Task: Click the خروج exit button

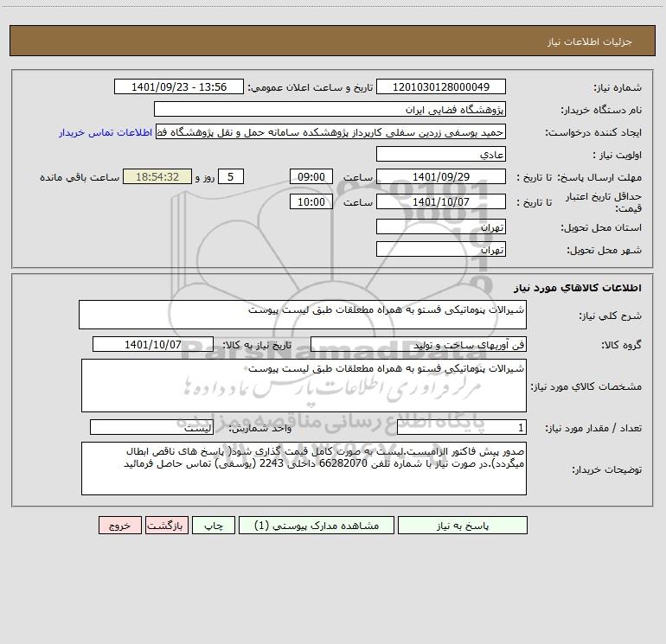Action: [119, 525]
